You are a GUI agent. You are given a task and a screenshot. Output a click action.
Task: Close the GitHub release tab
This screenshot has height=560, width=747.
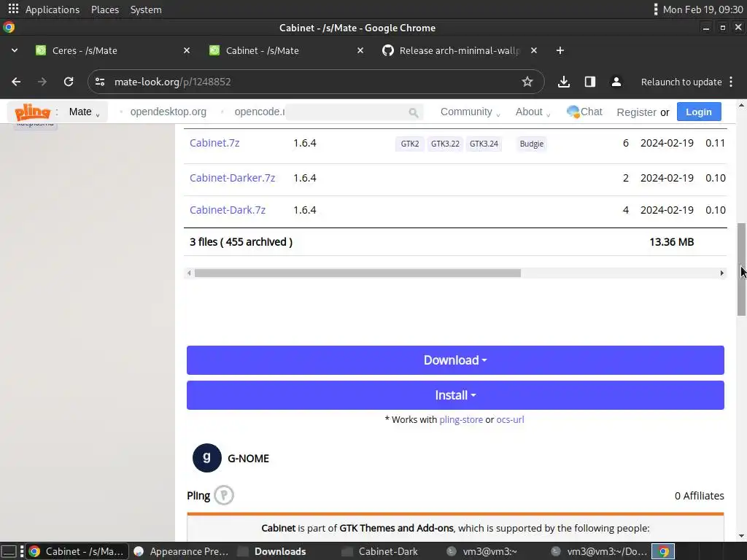click(533, 50)
